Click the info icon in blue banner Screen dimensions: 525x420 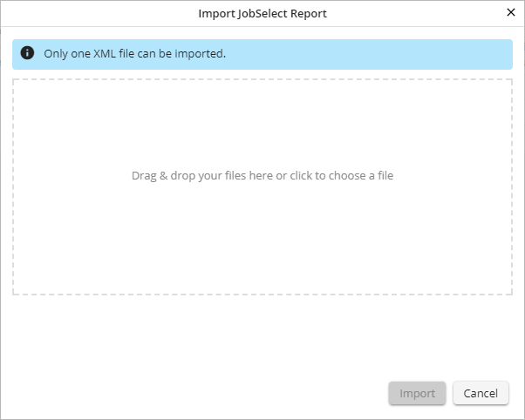[27, 53]
